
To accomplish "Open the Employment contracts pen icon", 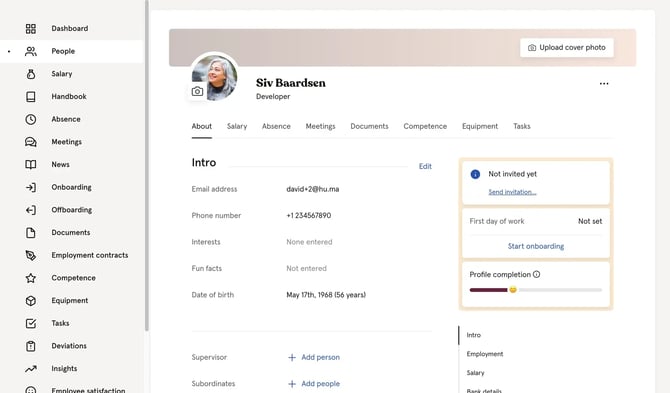I will pos(31,255).
